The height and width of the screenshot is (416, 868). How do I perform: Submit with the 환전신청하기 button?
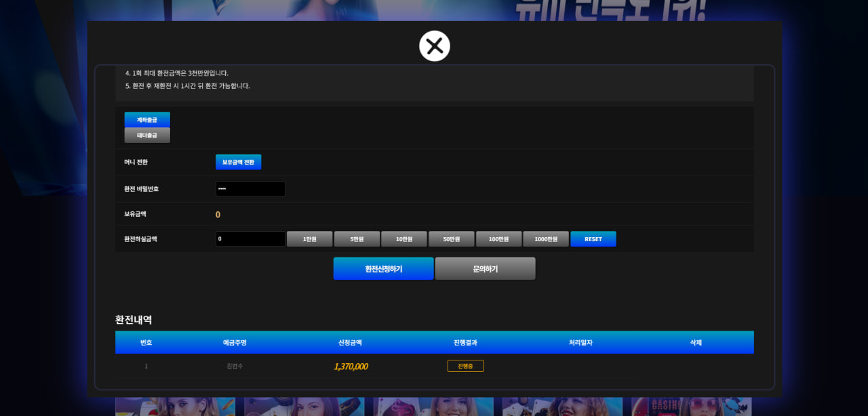[383, 269]
